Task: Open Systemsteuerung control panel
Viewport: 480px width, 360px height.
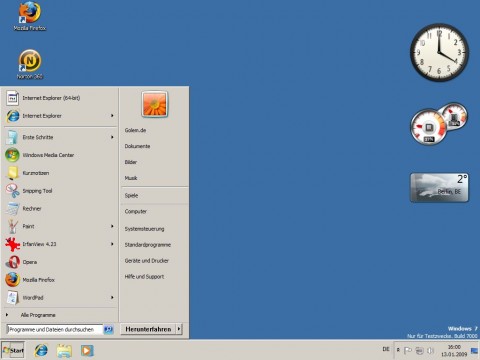Action: [144, 229]
